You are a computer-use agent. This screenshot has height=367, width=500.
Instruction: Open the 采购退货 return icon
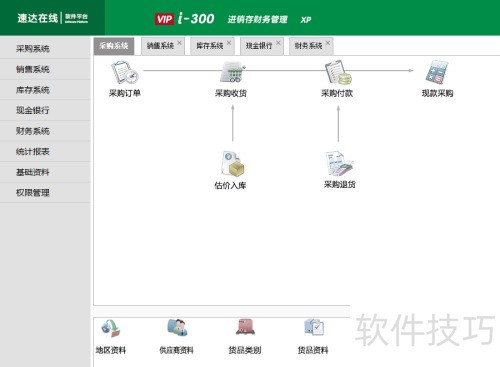tap(339, 163)
